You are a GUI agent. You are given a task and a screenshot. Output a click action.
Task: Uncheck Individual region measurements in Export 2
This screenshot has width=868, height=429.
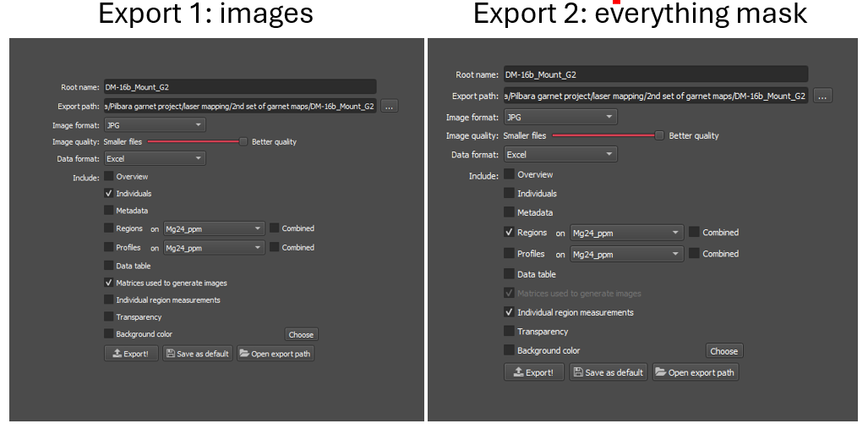[x=510, y=312]
